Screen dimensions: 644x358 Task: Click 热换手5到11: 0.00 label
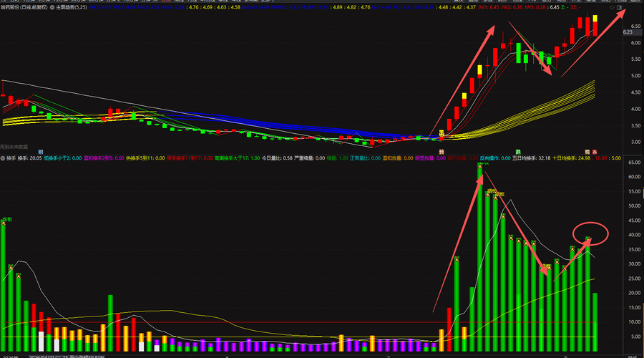pos(145,158)
